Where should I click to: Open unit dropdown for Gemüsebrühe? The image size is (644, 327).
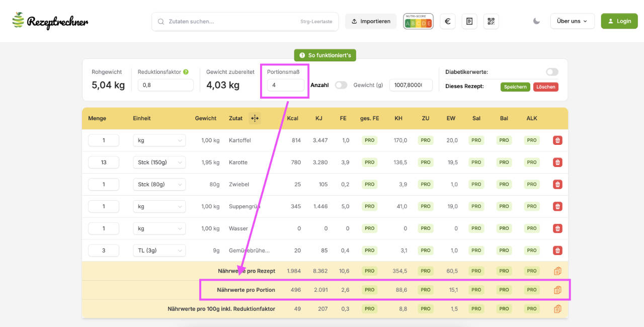(159, 251)
